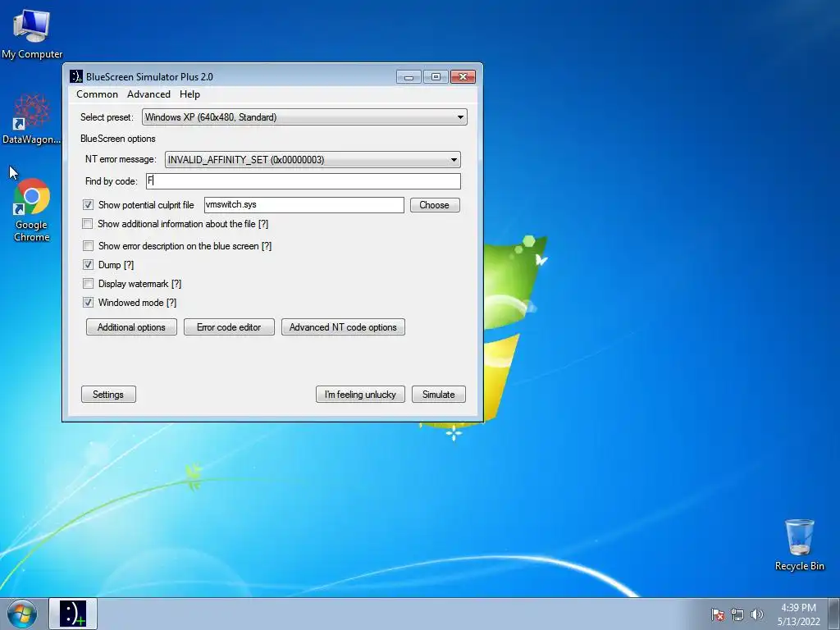Expand the NT error message dropdown
The height and width of the screenshot is (630, 840).
coord(313,160)
